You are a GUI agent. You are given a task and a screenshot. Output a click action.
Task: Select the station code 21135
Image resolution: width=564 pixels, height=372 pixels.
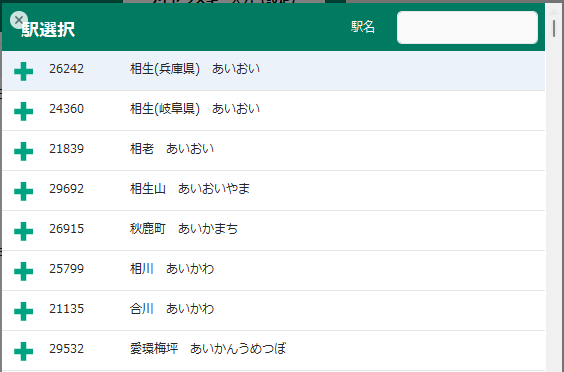(67, 308)
